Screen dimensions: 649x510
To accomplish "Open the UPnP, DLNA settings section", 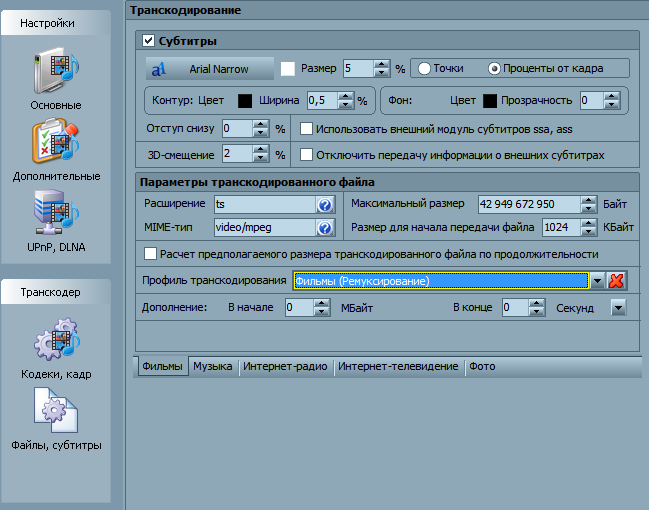I will (x=56, y=222).
